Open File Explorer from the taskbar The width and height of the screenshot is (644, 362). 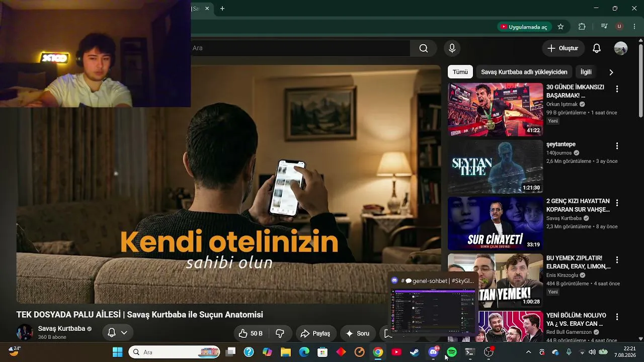click(285, 352)
